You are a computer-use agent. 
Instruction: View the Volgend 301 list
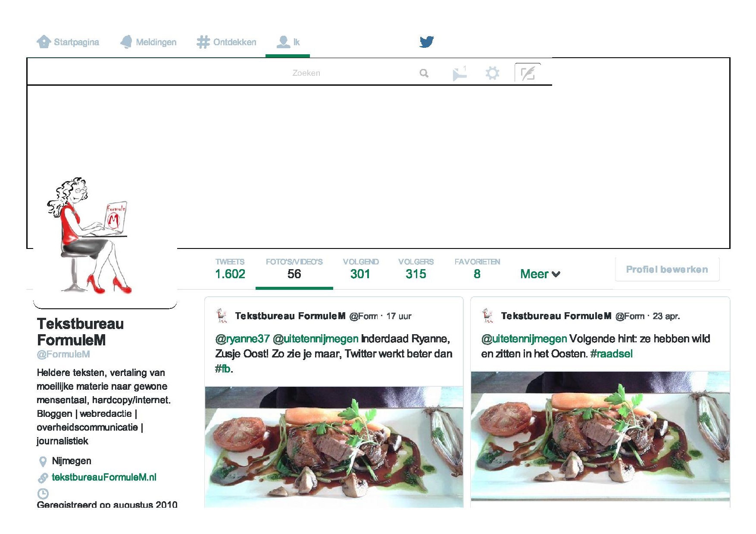[361, 269]
